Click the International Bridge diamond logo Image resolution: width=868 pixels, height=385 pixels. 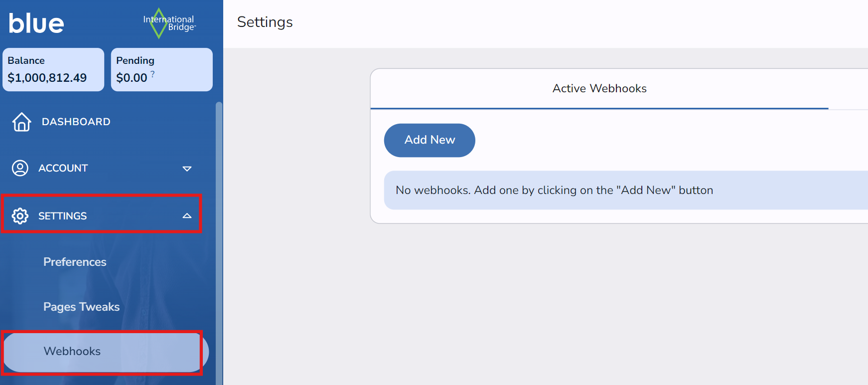(x=159, y=23)
